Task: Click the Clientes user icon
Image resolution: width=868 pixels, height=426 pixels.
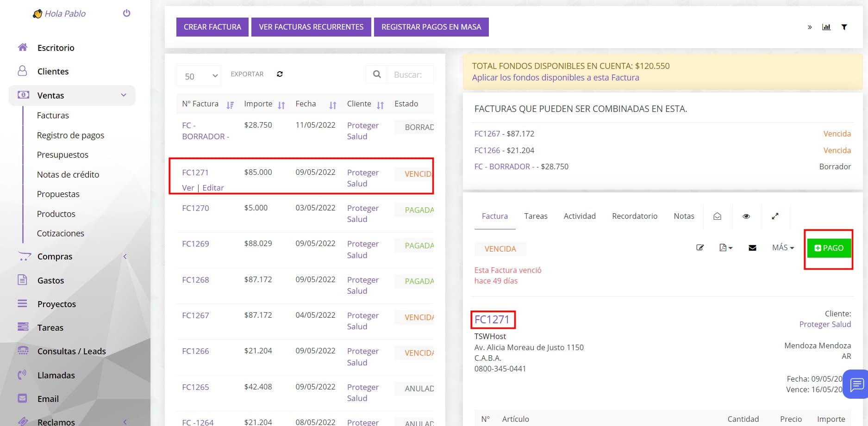Action: (22, 71)
